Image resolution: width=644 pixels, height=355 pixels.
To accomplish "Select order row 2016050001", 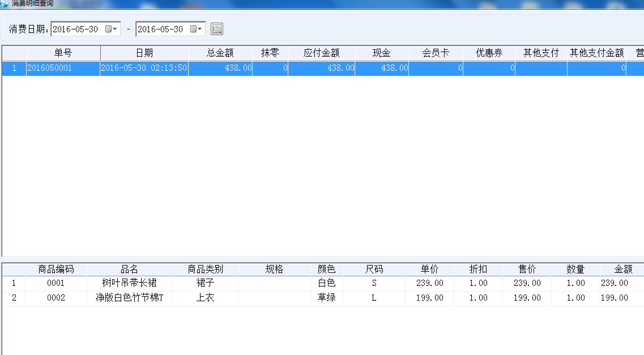I will coord(63,68).
